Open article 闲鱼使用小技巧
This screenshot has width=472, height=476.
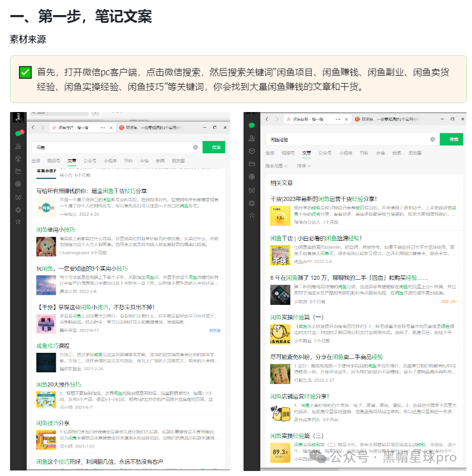[x=56, y=230]
